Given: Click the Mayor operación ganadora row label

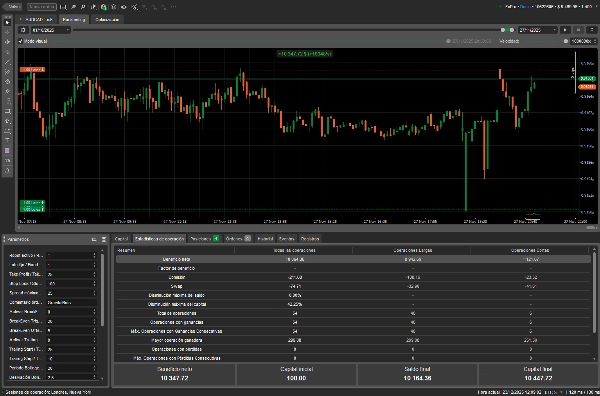Looking at the screenshot, I should pos(176,340).
